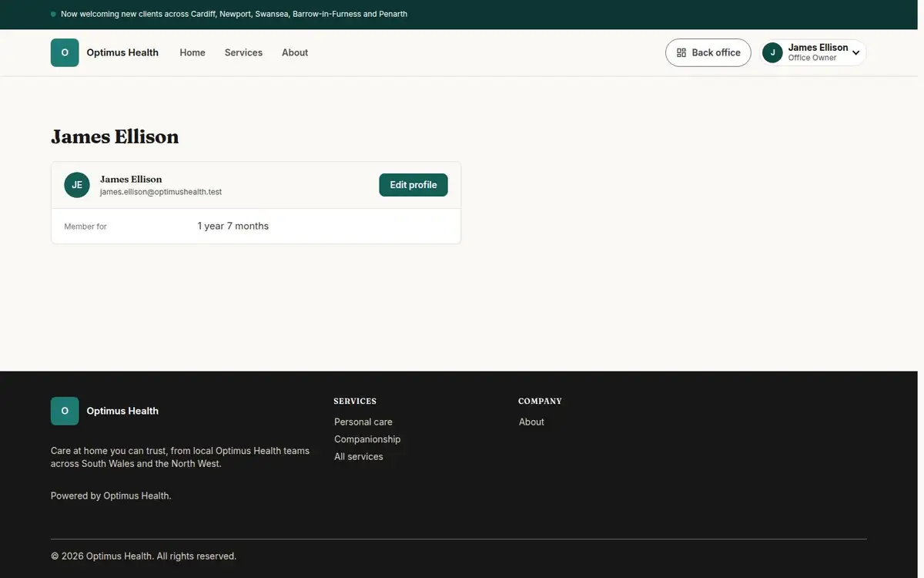Viewport: 924px width, 578px height.
Task: Click the J avatar in the top bar
Action: [x=772, y=52]
